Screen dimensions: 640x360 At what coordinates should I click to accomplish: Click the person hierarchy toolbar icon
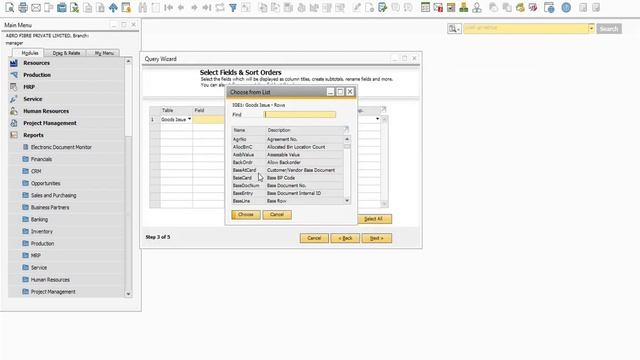tap(477, 7)
